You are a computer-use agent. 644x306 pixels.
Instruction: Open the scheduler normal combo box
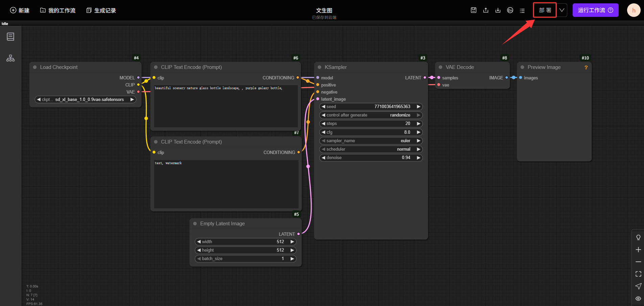pyautogui.click(x=371, y=149)
